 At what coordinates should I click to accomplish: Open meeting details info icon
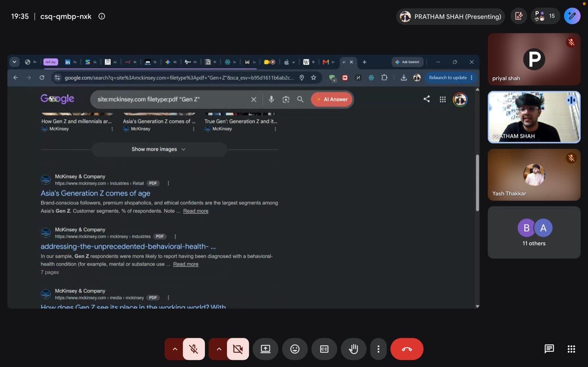(x=102, y=16)
